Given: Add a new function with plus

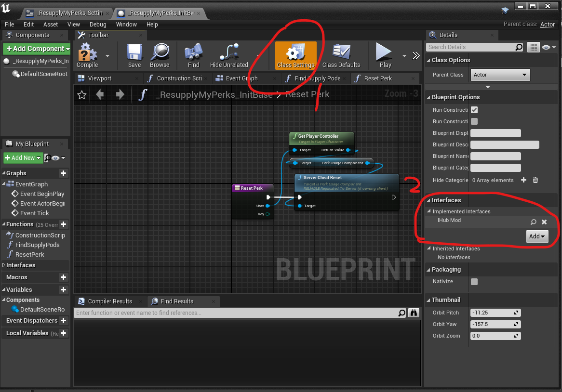Looking at the screenshot, I should pyautogui.click(x=64, y=224).
